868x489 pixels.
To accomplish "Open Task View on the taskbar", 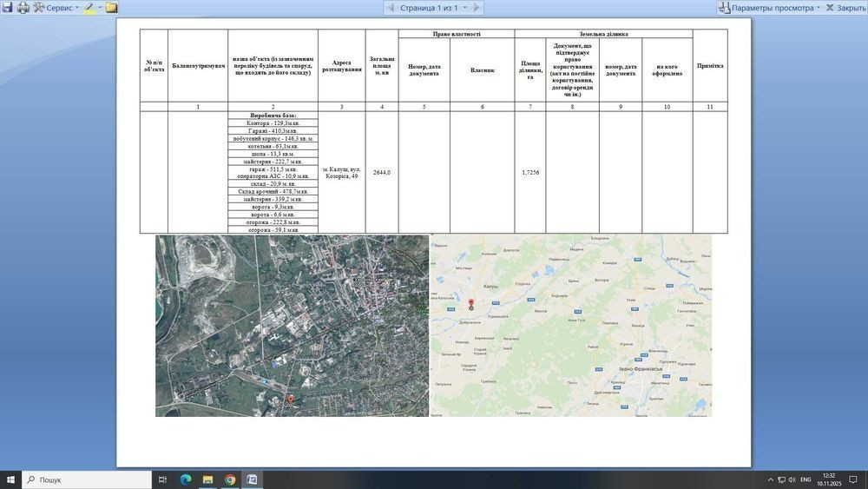I will [x=162, y=479].
